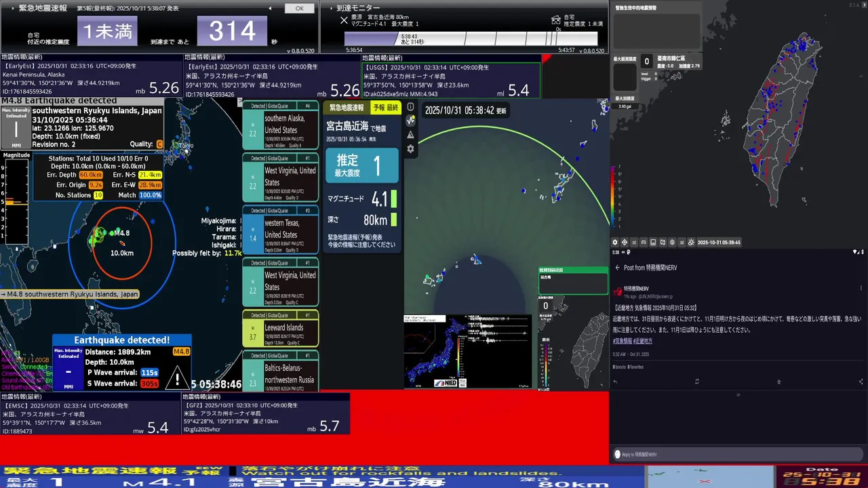Click the Taiwan toolbar settings gear icon
This screenshot has height=488, width=868.
point(615,242)
